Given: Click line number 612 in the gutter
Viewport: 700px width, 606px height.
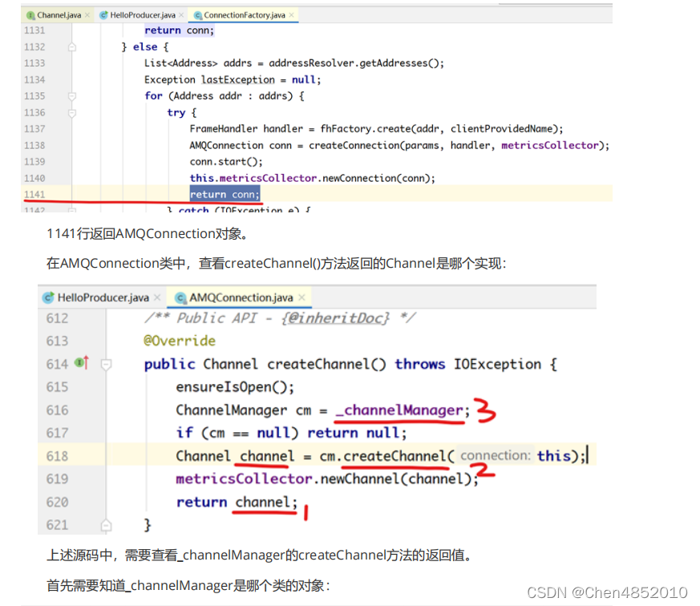Looking at the screenshot, I should [57, 318].
